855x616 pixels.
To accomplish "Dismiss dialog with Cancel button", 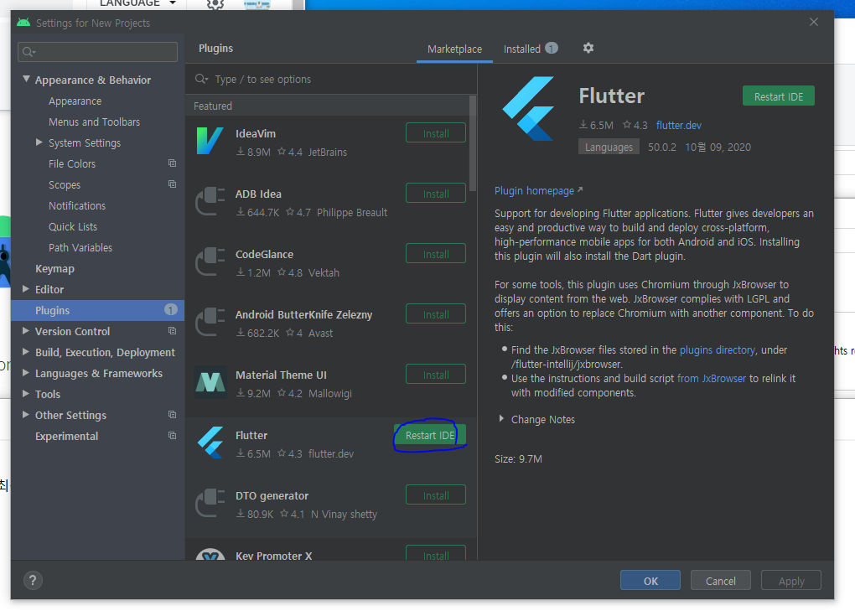I will click(720, 581).
